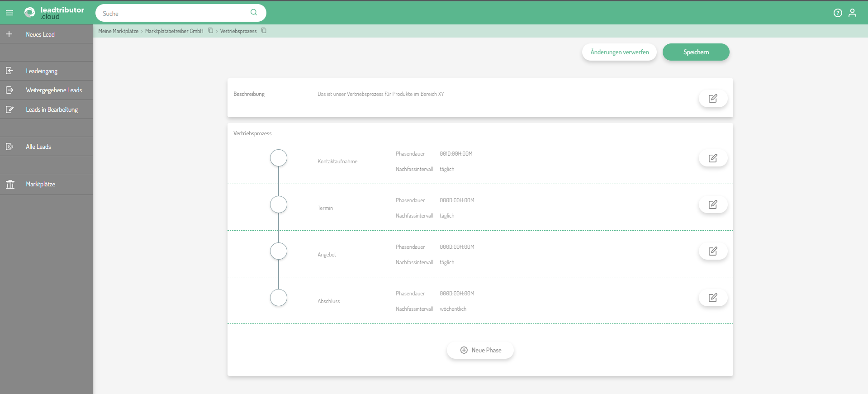Open Marktplätze in the sidebar

[41, 184]
